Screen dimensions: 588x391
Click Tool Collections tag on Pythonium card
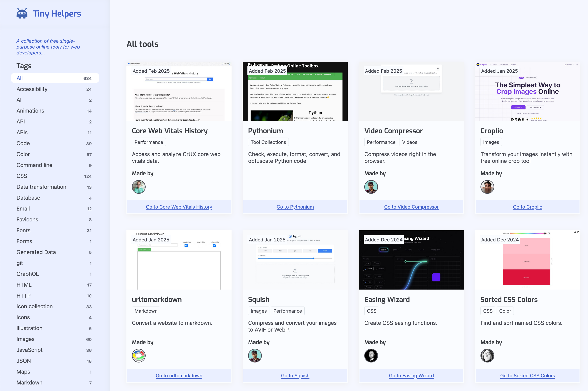tap(268, 142)
